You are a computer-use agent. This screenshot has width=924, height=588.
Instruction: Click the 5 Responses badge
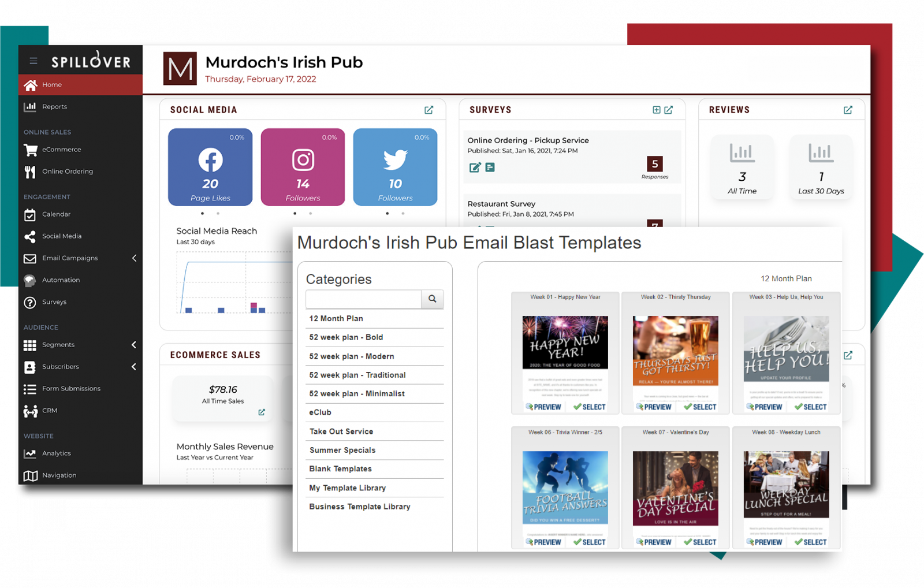pos(655,164)
